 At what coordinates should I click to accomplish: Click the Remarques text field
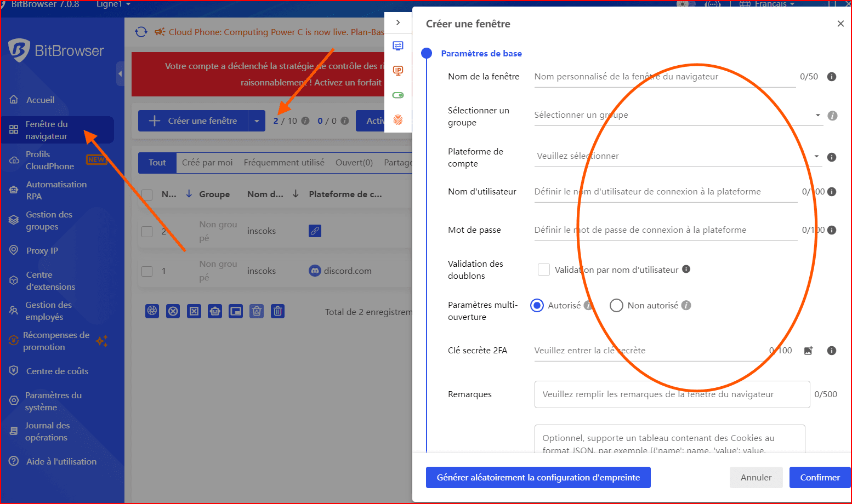pyautogui.click(x=672, y=394)
